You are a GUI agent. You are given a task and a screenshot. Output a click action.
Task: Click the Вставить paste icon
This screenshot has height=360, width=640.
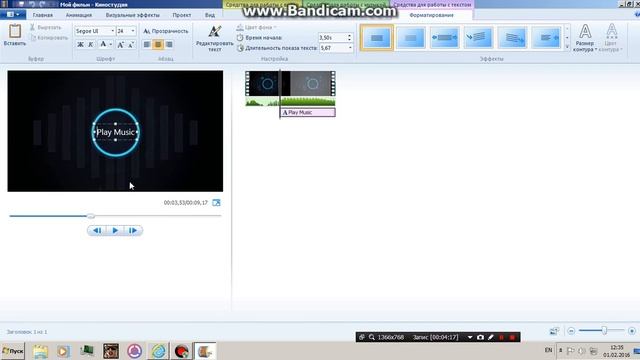click(x=15, y=32)
